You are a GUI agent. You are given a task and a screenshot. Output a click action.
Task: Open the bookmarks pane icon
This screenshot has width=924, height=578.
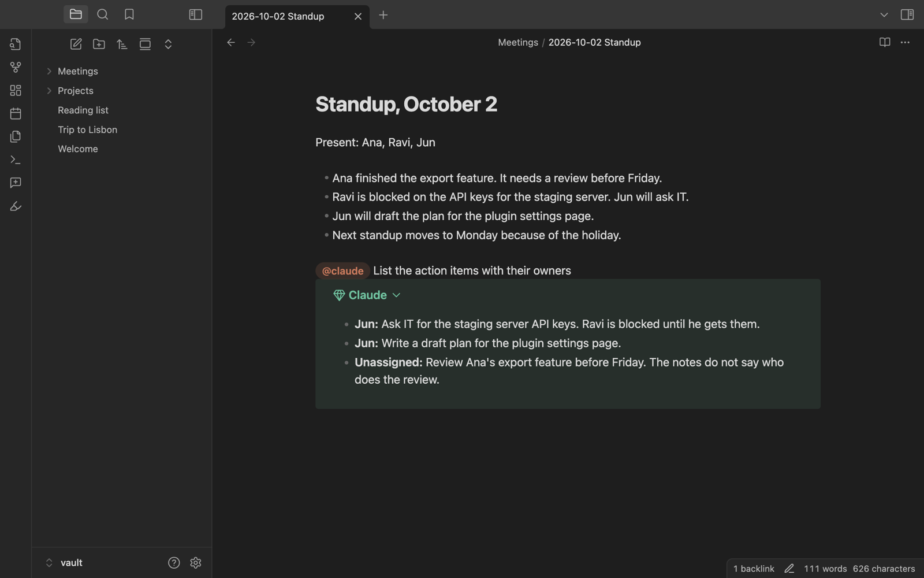tap(129, 14)
